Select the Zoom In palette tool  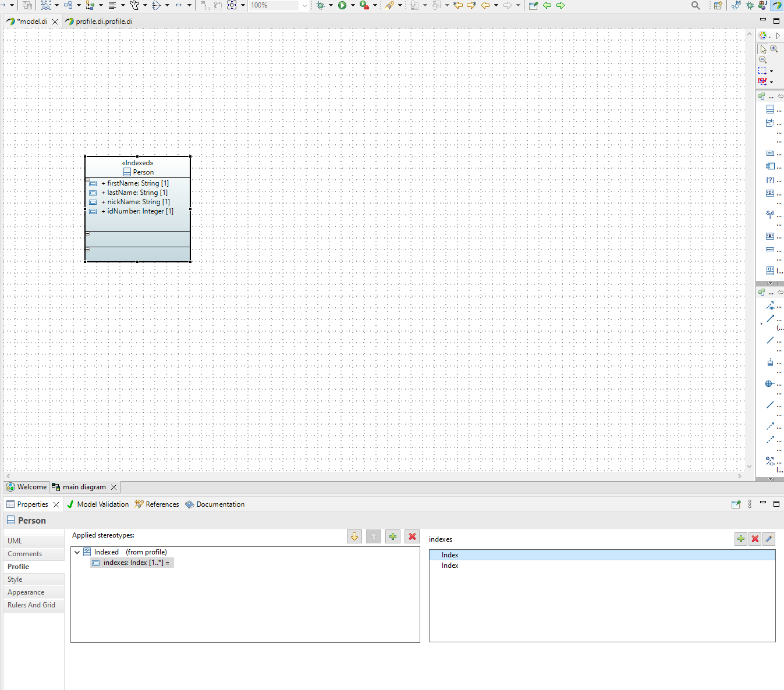774,49
